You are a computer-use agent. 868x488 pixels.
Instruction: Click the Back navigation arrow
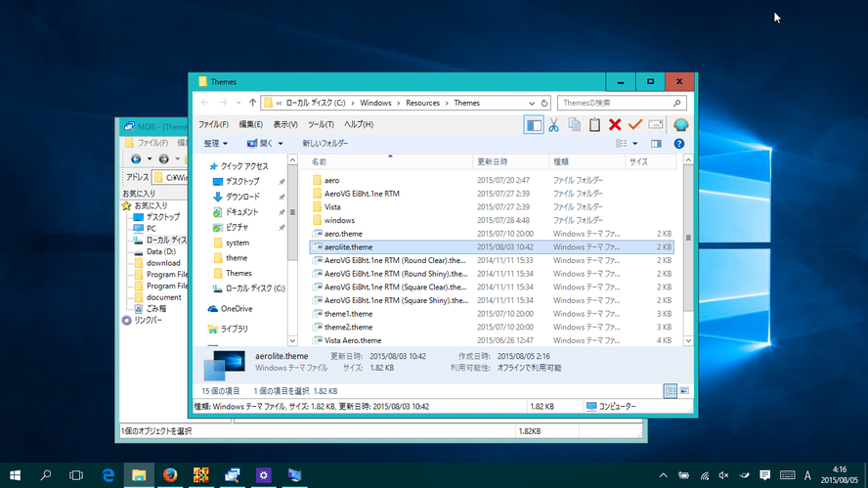pyautogui.click(x=205, y=103)
